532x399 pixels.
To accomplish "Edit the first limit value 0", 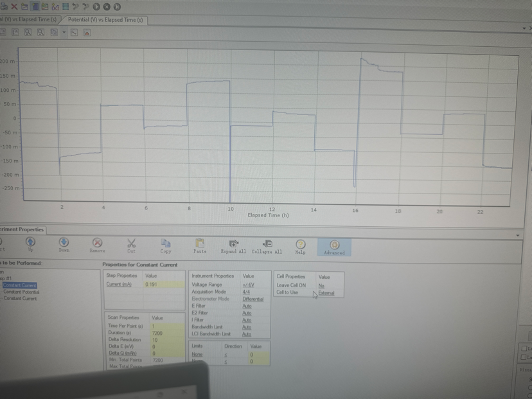I will [x=259, y=355].
